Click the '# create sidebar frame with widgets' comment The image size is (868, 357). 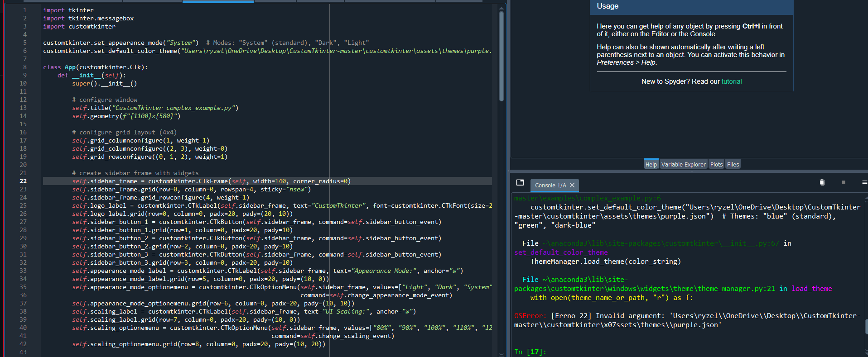135,173
